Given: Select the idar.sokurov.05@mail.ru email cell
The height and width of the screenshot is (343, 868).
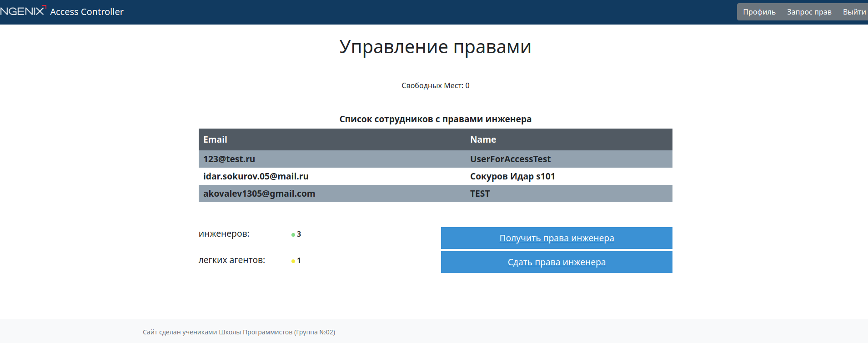Looking at the screenshot, I should (256, 176).
